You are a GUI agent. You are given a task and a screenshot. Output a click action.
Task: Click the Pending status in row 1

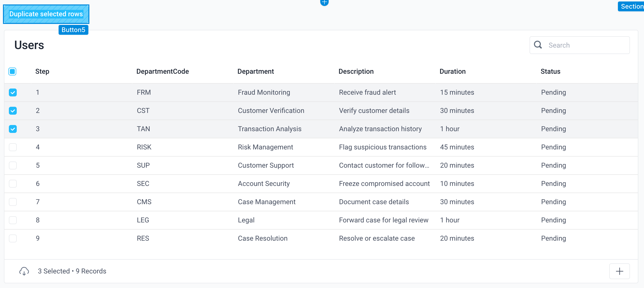[553, 92]
